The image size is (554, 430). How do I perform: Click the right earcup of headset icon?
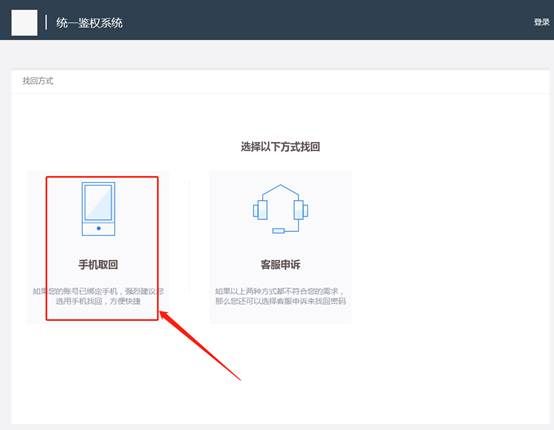pyautogui.click(x=301, y=210)
